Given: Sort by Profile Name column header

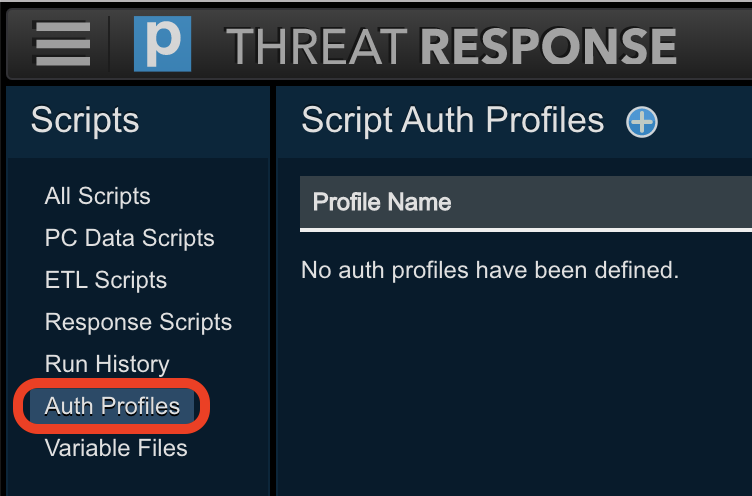Looking at the screenshot, I should point(382,202).
